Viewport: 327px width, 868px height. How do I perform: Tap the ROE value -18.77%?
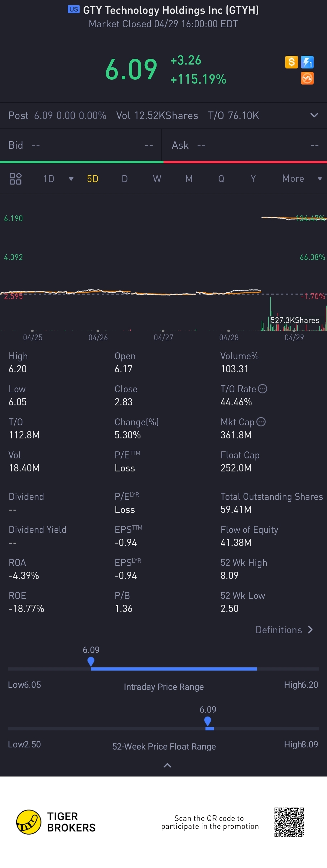pyautogui.click(x=26, y=609)
